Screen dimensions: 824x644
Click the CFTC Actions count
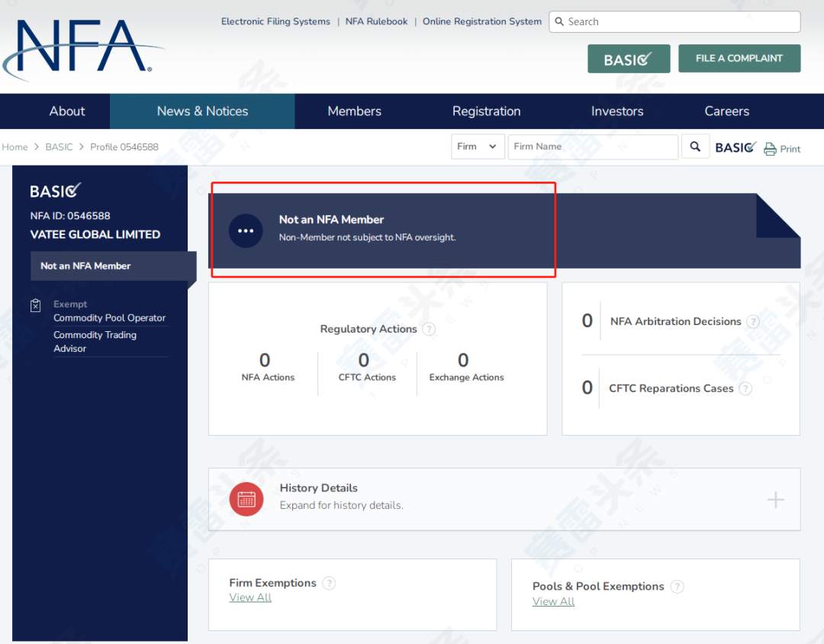[x=364, y=360]
